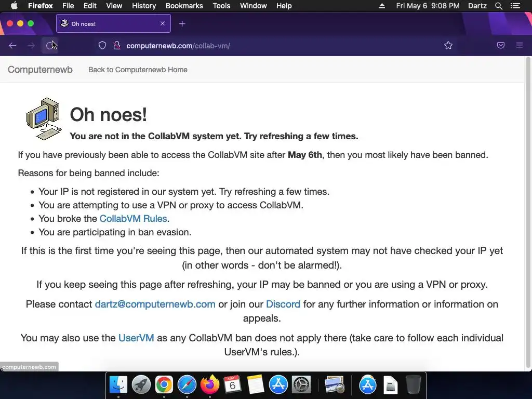Open the Dartz user menu
This screenshot has width=532, height=399.
click(x=477, y=6)
